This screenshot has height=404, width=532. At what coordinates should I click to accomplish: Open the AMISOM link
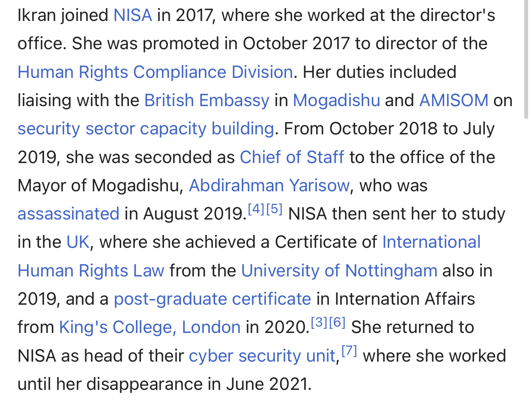point(454,101)
